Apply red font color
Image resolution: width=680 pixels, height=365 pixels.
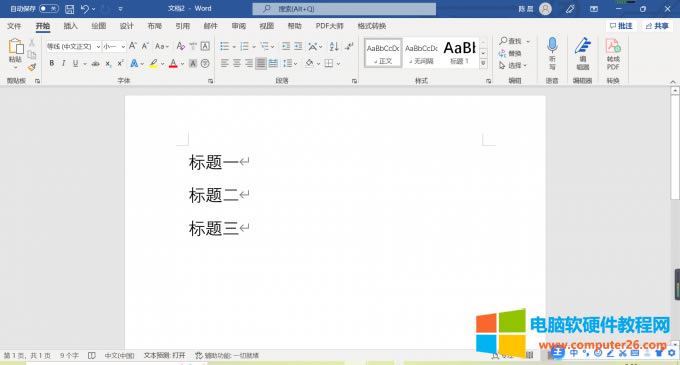[x=173, y=64]
